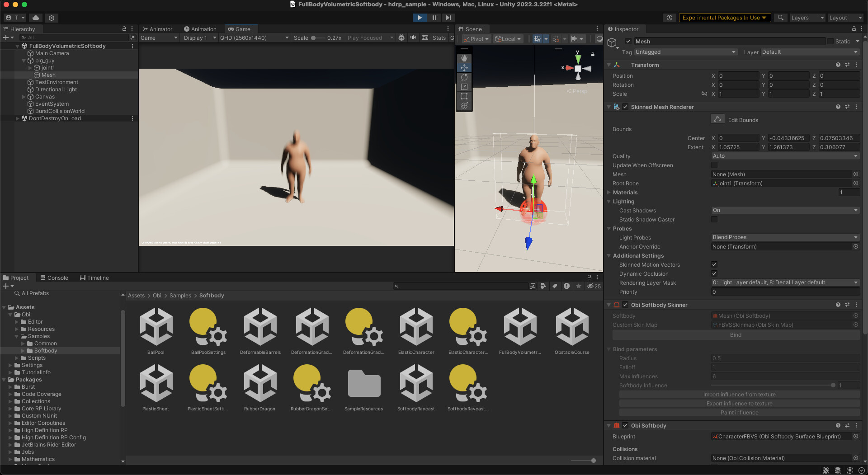Mute audio in the Game view toolbar
This screenshot has width=868, height=475.
pyautogui.click(x=413, y=38)
